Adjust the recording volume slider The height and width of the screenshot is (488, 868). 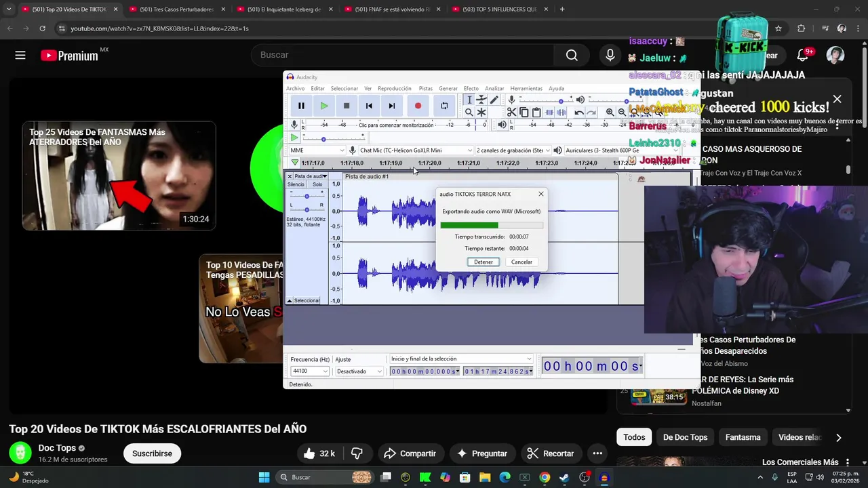tap(546, 100)
